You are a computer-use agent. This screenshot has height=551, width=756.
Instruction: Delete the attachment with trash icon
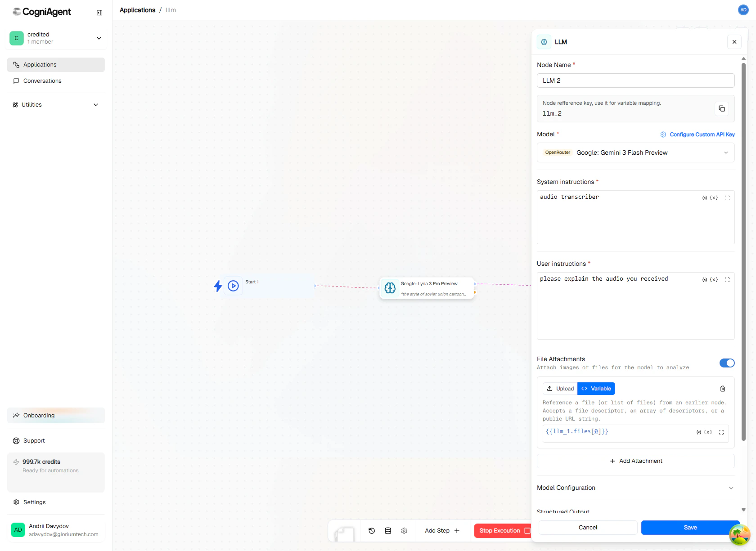pyautogui.click(x=723, y=389)
